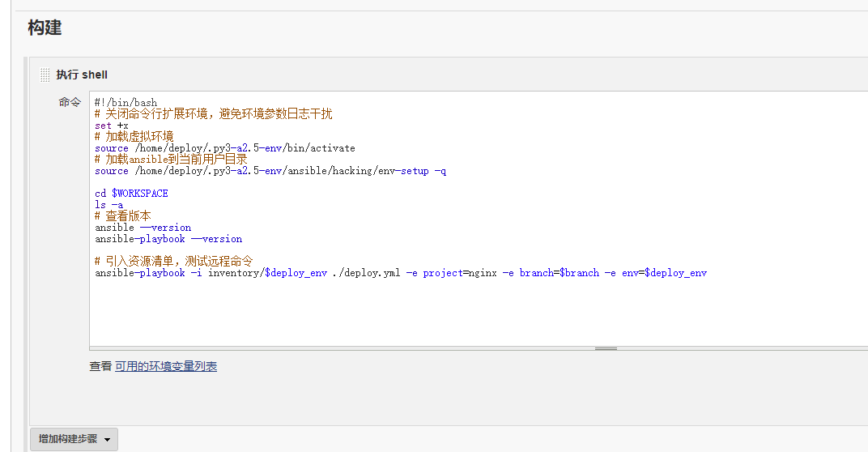868x452 pixels.
Task: Click the 构建 section heading
Action: pyautogui.click(x=45, y=28)
